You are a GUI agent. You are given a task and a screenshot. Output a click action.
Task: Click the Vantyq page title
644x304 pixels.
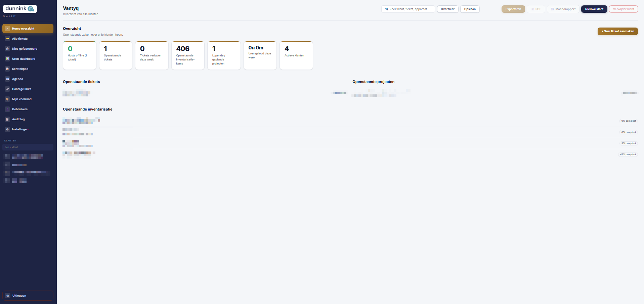71,8
